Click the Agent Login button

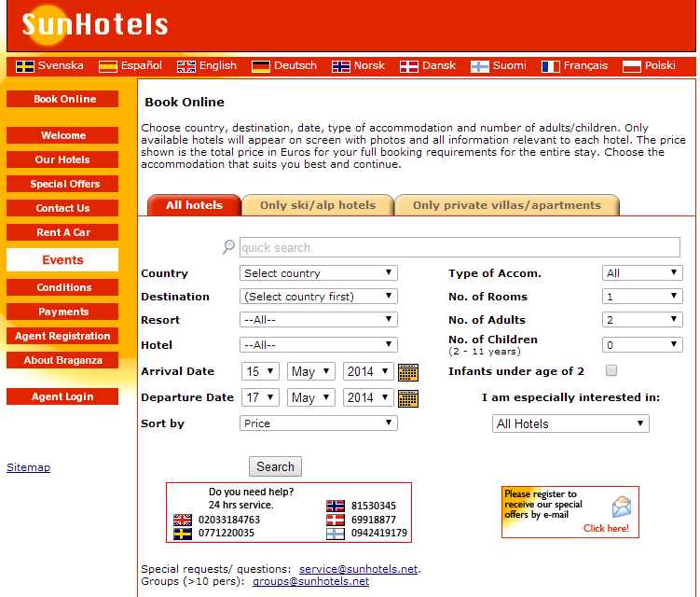coord(62,396)
